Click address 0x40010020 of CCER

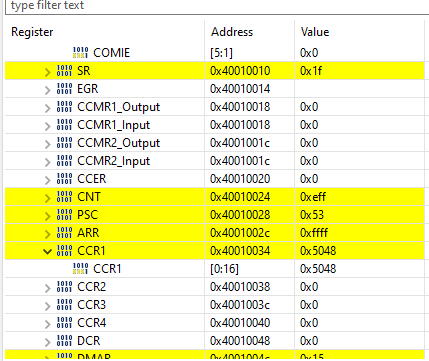[x=240, y=179]
